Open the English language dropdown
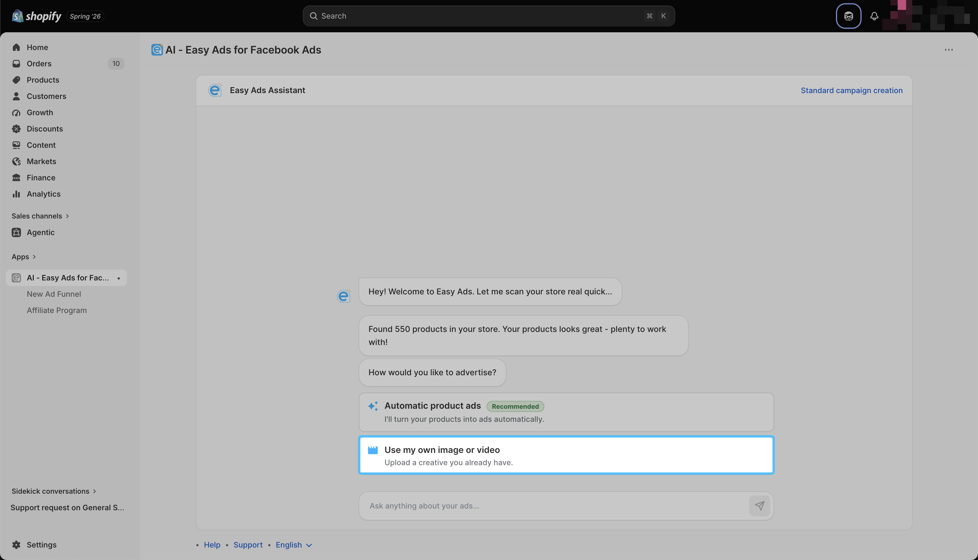The width and height of the screenshot is (978, 560). [x=294, y=545]
